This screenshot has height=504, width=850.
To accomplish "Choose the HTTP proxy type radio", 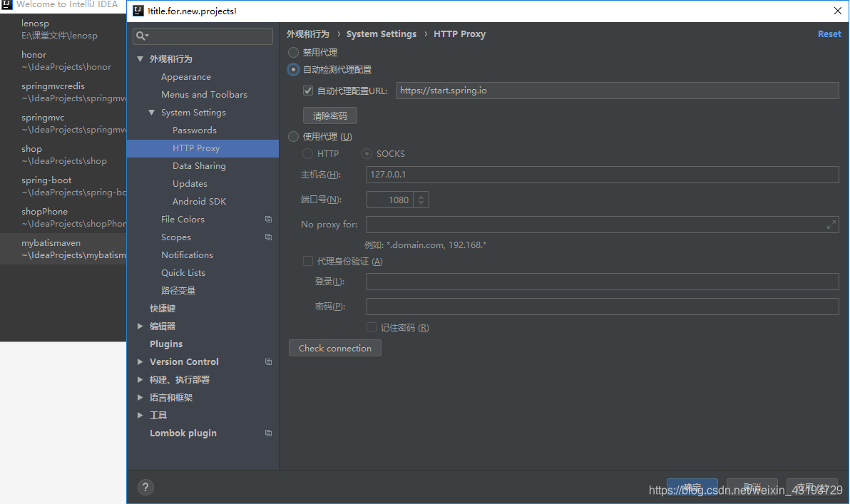I will (307, 154).
